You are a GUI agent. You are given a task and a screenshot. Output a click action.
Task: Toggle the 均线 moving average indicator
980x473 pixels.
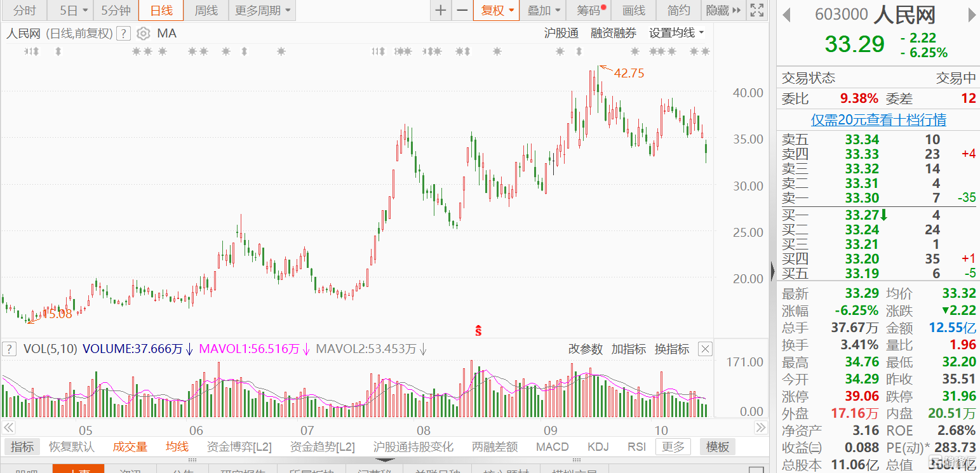(177, 447)
